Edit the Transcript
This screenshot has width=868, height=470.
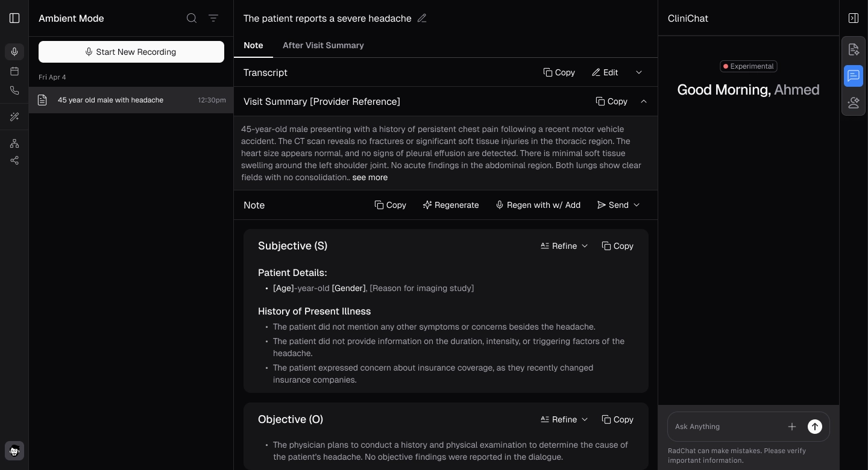605,72
